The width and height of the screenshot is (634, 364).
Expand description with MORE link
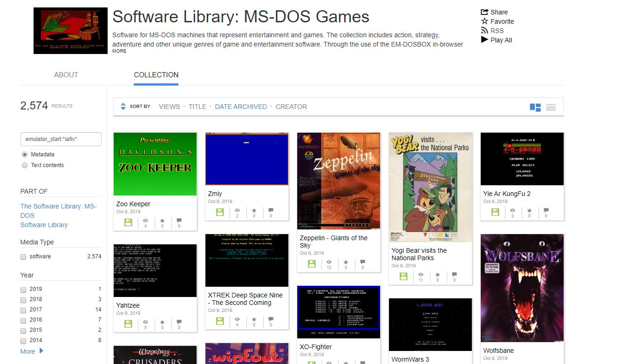[x=119, y=51]
